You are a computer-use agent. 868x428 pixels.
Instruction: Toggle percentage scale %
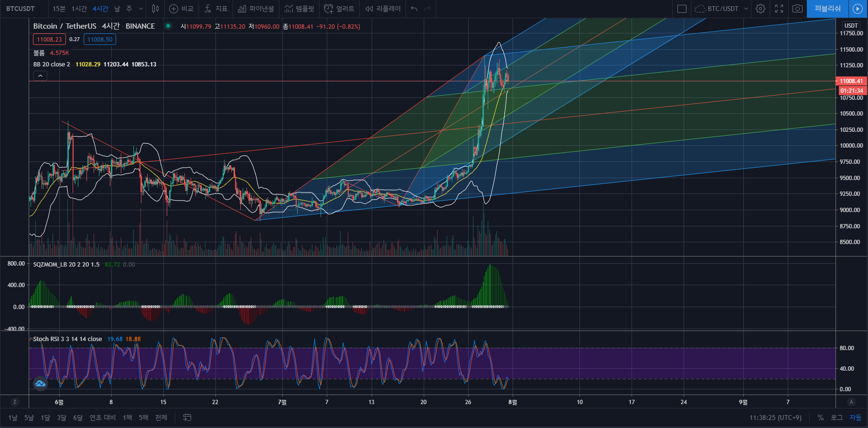820,417
